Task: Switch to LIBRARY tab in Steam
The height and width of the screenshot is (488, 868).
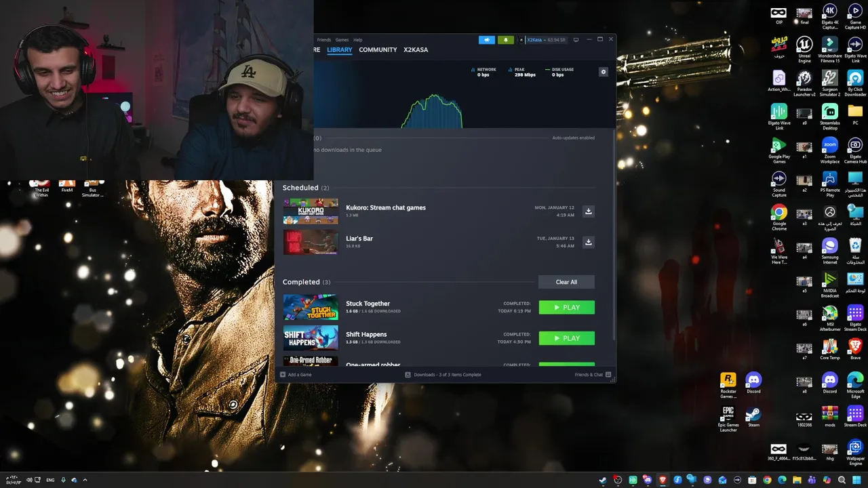Action: pos(339,49)
